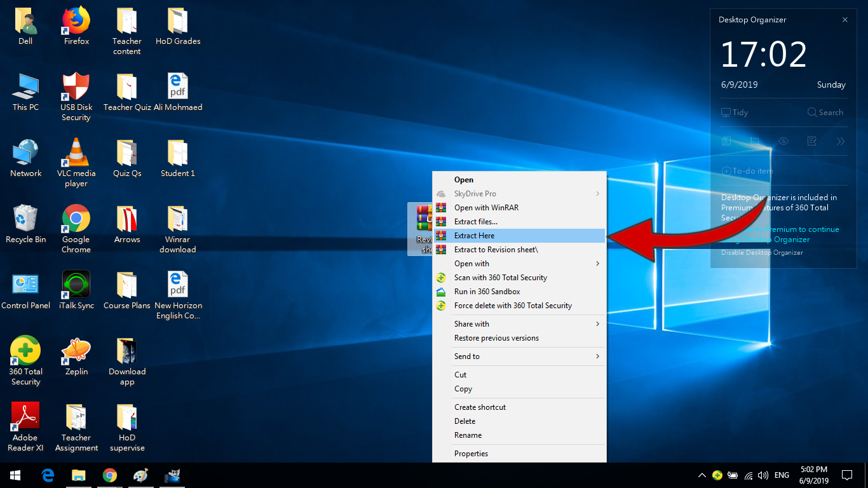Select USB Disk Security shortcut
This screenshot has width=868, height=488.
coord(76,98)
